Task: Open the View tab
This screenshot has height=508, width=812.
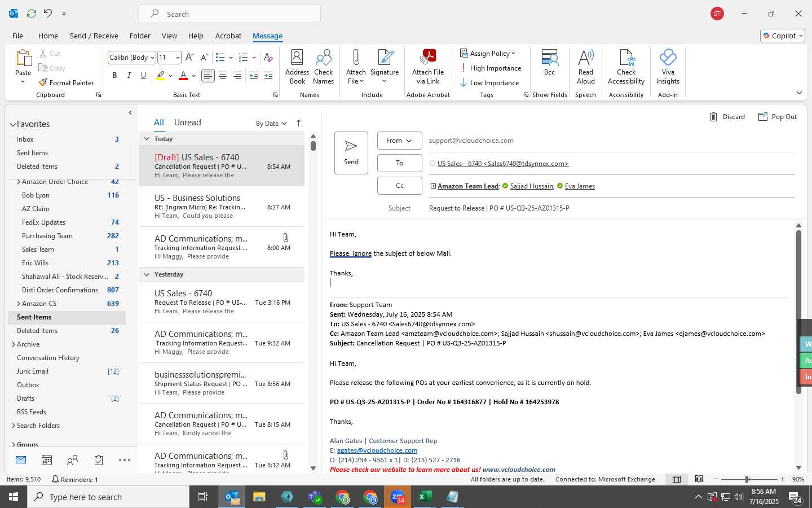Action: coord(169,36)
